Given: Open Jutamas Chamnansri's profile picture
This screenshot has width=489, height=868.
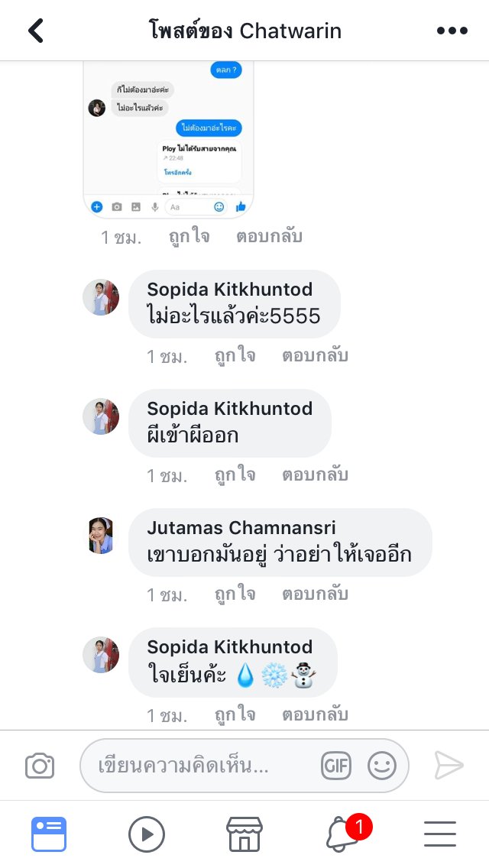Looking at the screenshot, I should pos(101,536).
